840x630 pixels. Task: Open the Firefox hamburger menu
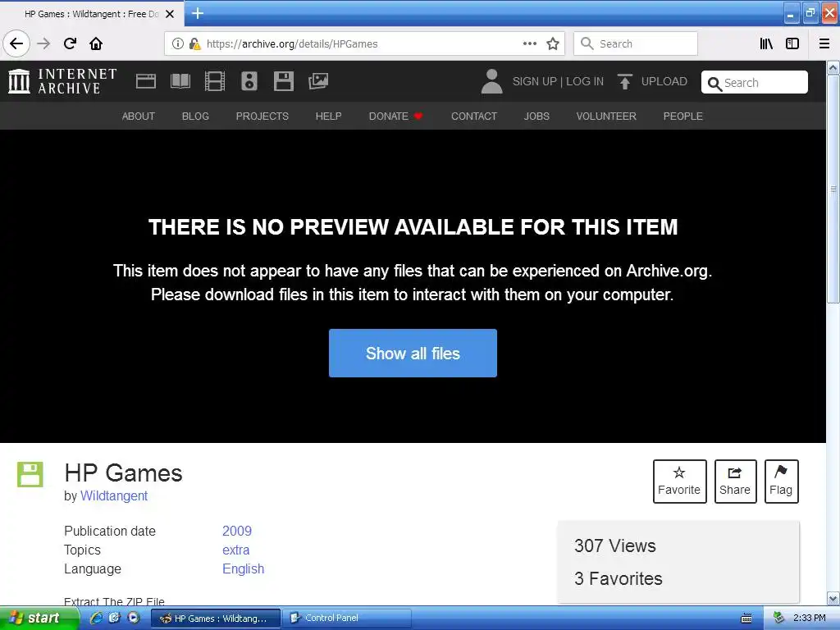(824, 43)
